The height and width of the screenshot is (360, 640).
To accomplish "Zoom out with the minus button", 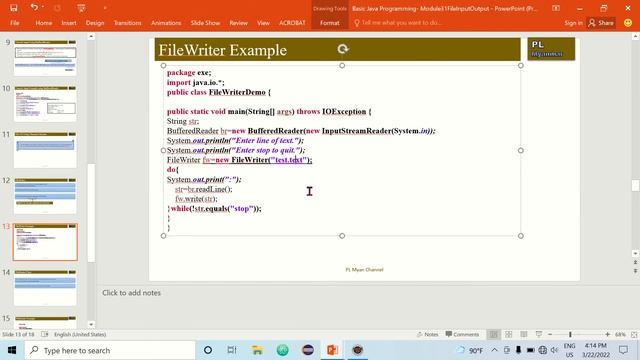I will [550, 334].
